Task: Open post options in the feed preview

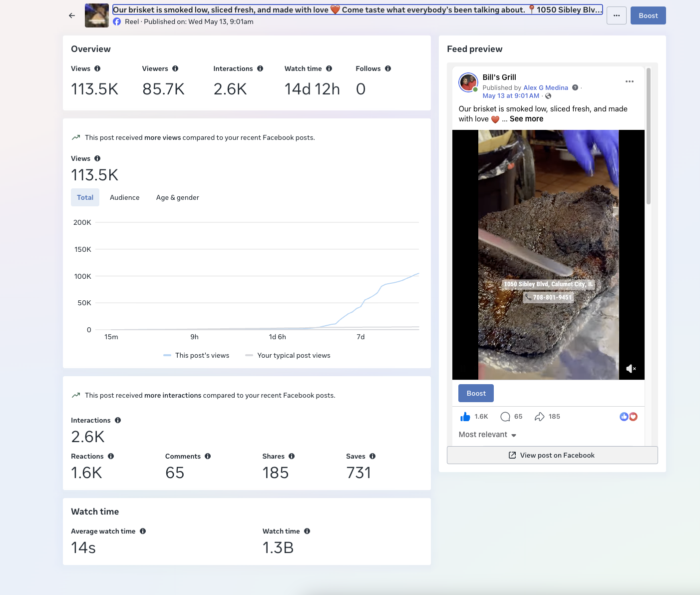Action: (x=630, y=81)
